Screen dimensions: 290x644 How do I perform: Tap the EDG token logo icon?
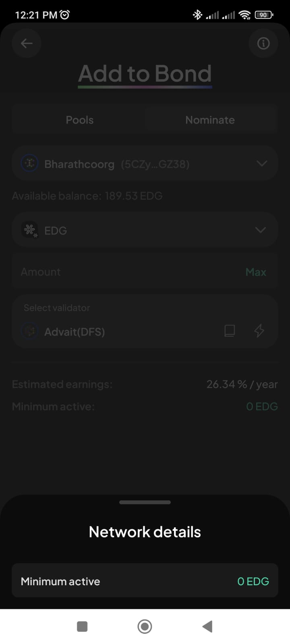coord(30,230)
